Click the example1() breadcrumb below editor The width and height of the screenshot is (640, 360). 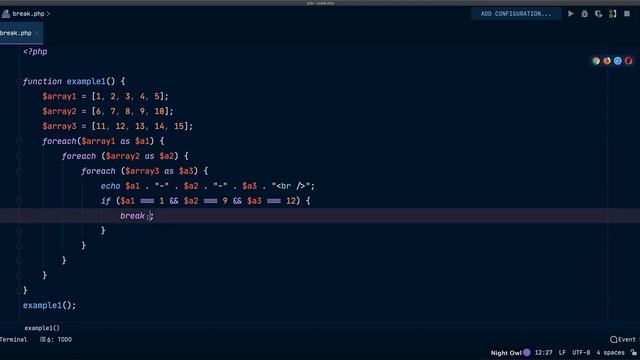(x=42, y=328)
